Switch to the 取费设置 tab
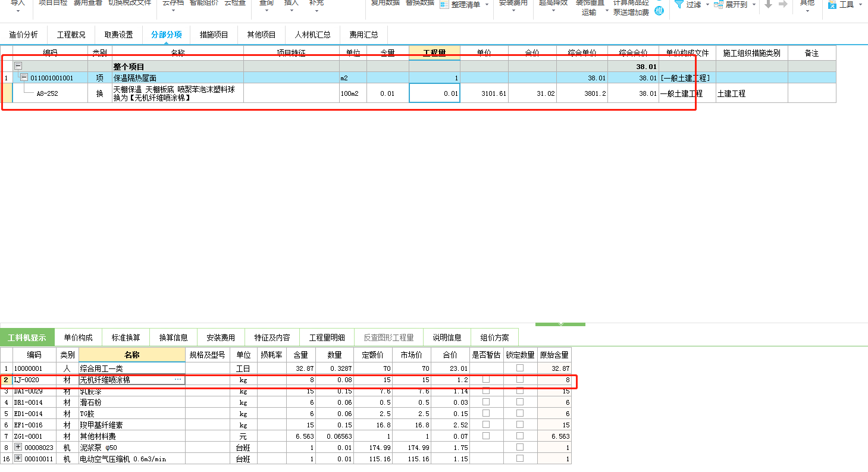This screenshot has width=868, height=472. coord(118,35)
